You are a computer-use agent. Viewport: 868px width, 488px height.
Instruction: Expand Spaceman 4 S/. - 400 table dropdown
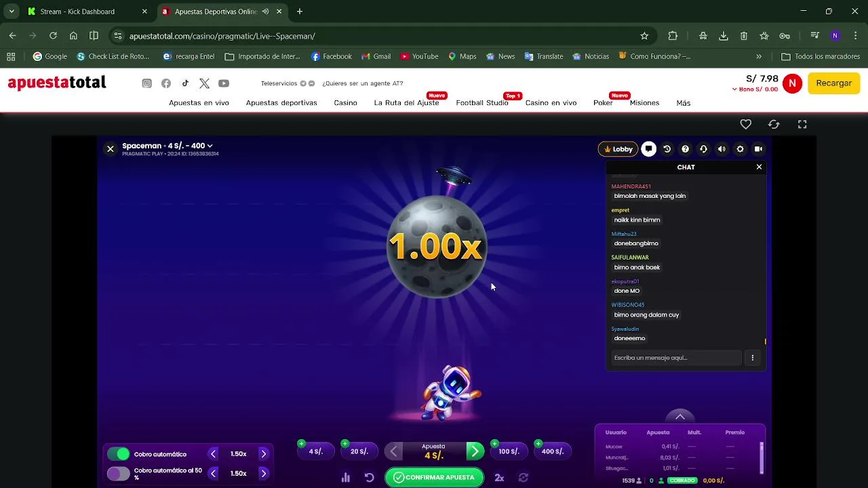point(167,146)
